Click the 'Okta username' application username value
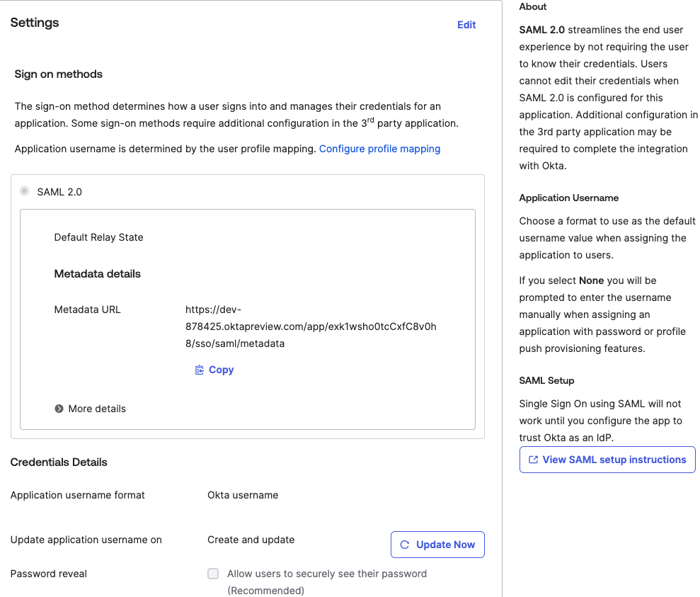 [x=243, y=495]
